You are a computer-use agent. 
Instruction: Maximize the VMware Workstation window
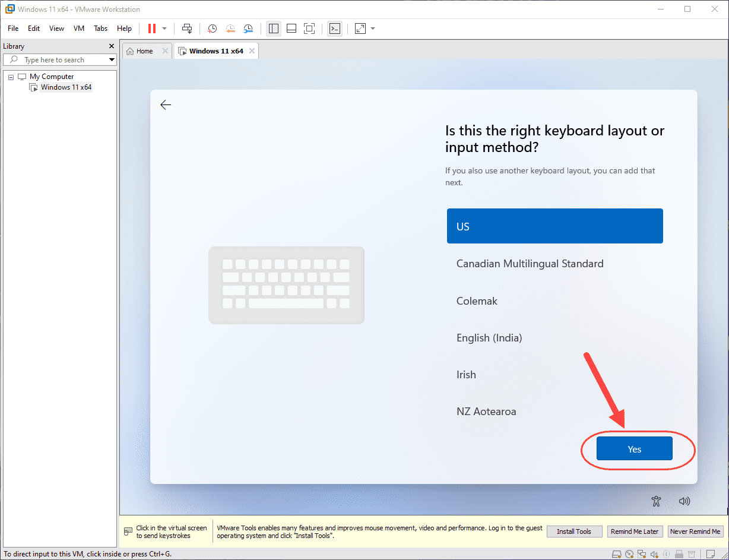click(x=687, y=9)
